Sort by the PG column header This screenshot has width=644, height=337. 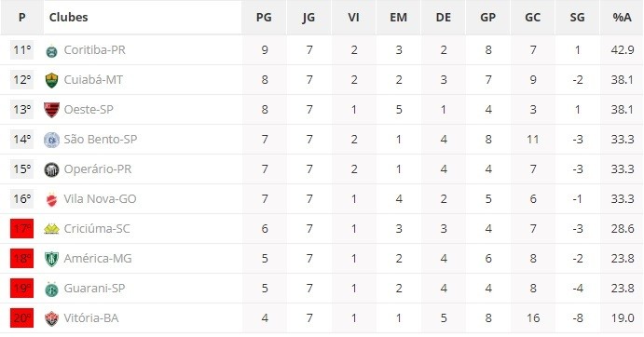tap(264, 18)
